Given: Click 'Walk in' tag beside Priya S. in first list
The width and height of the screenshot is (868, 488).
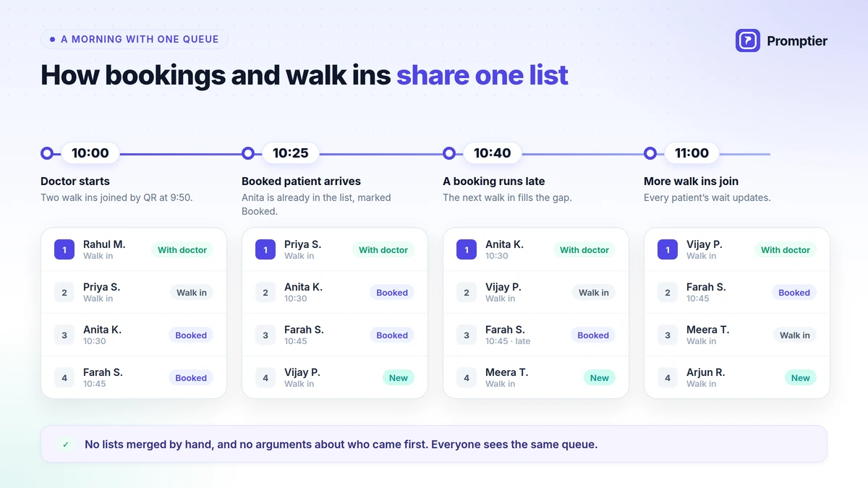Looking at the screenshot, I should click(x=192, y=293).
